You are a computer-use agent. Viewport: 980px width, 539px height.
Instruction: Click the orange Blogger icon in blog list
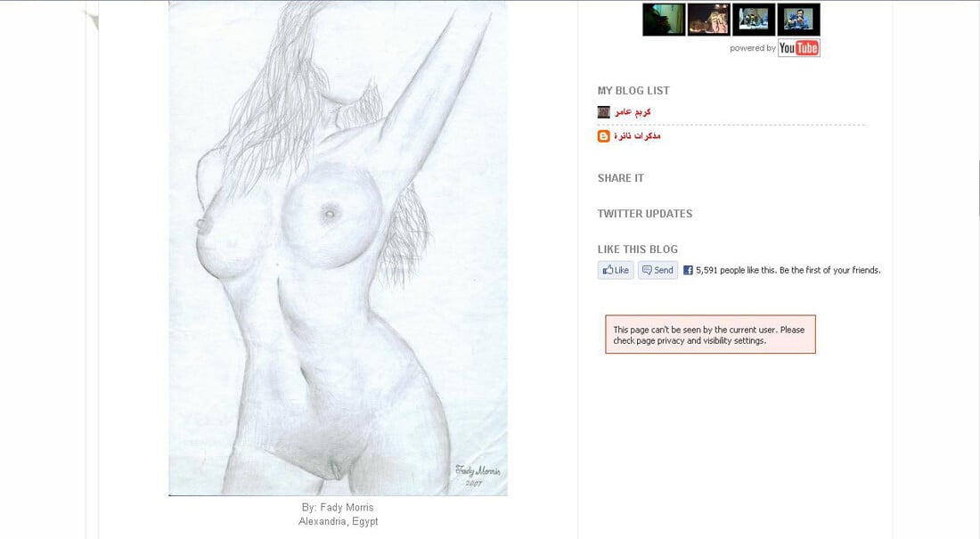[x=604, y=135]
